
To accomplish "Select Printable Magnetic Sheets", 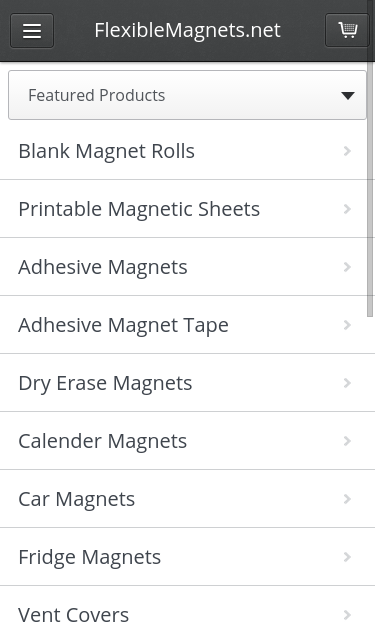I will point(187,209).
